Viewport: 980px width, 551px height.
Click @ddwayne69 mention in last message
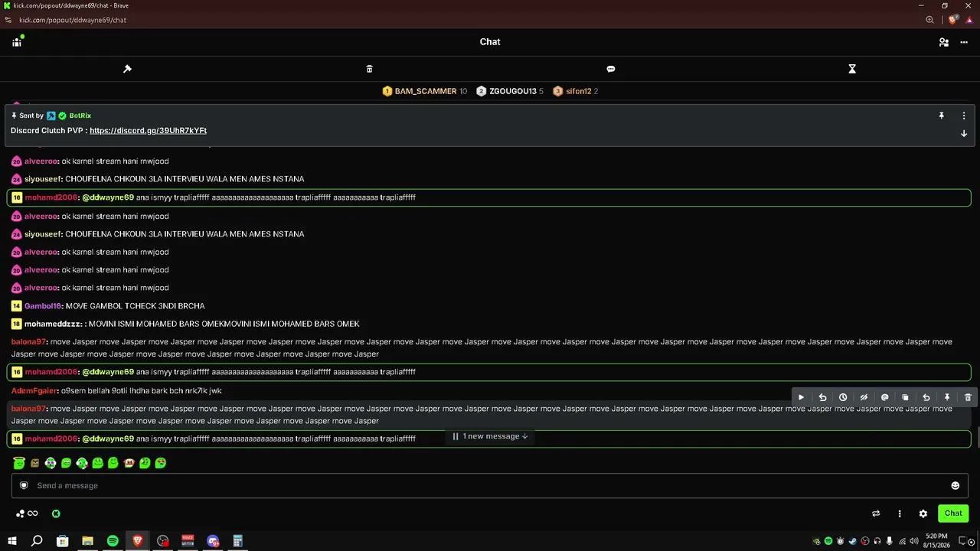tap(108, 439)
